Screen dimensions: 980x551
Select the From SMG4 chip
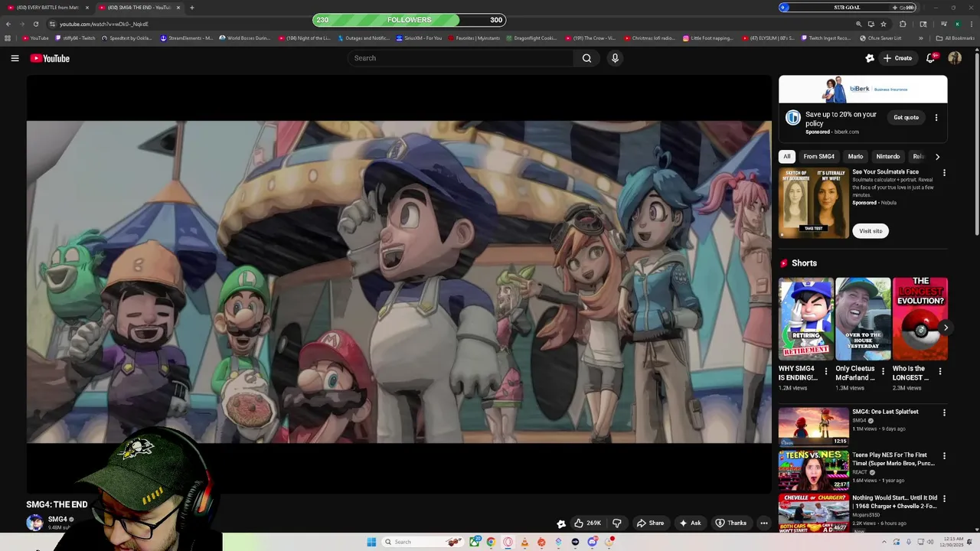tap(818, 156)
